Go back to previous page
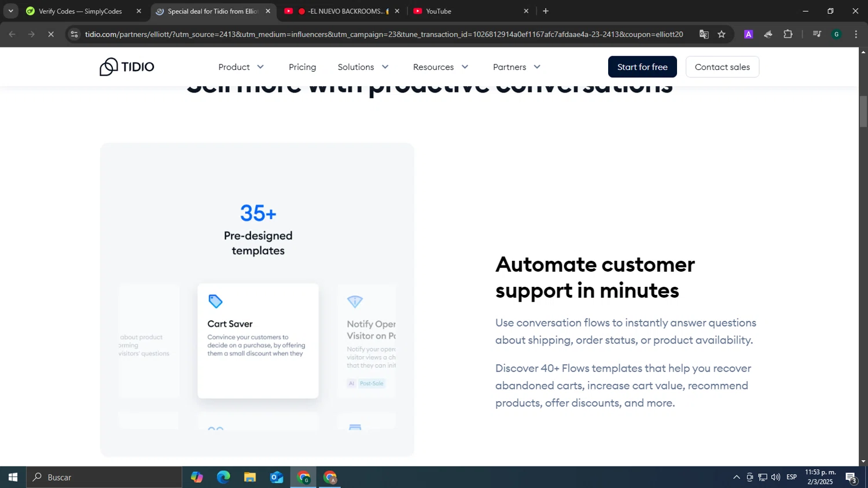This screenshot has width=868, height=488. click(x=12, y=35)
